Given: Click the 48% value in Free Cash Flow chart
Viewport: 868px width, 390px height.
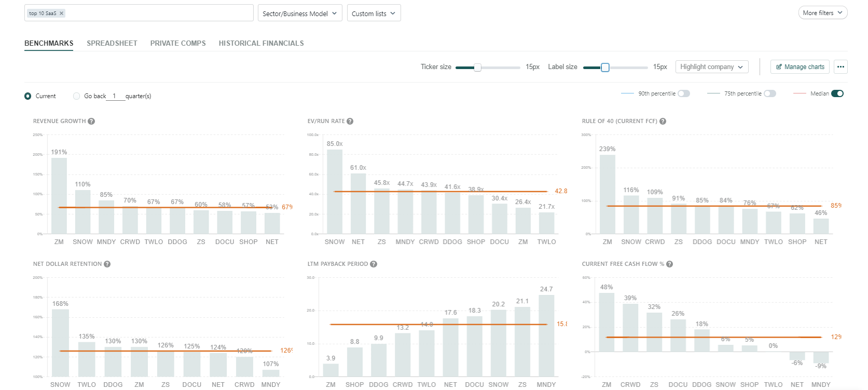Looking at the screenshot, I should [607, 287].
